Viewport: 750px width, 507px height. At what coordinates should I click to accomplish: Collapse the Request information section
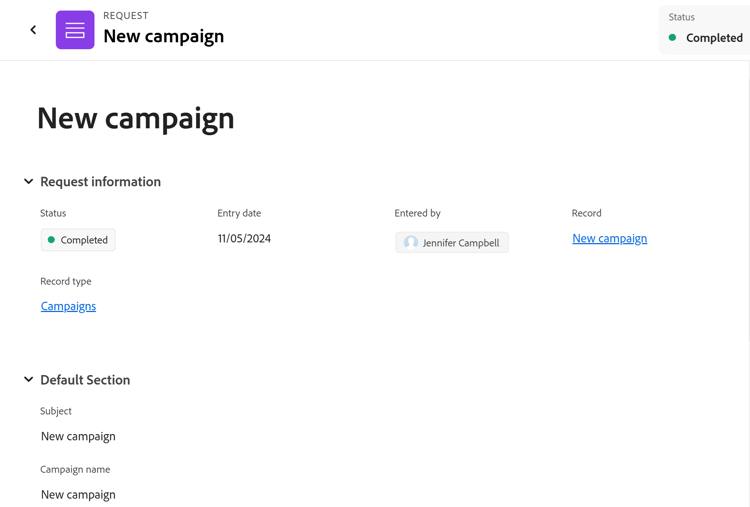point(29,182)
